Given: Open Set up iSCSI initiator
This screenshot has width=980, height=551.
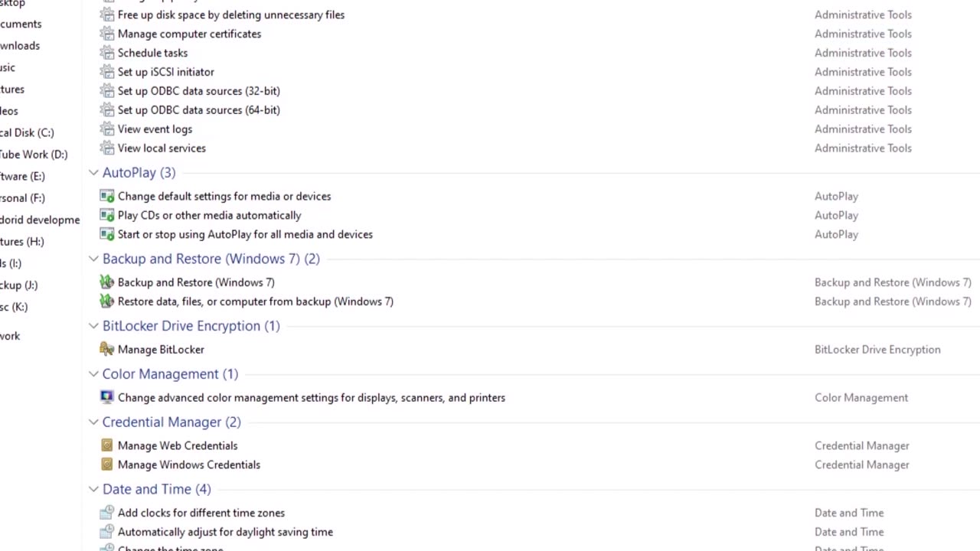Looking at the screenshot, I should 166,72.
